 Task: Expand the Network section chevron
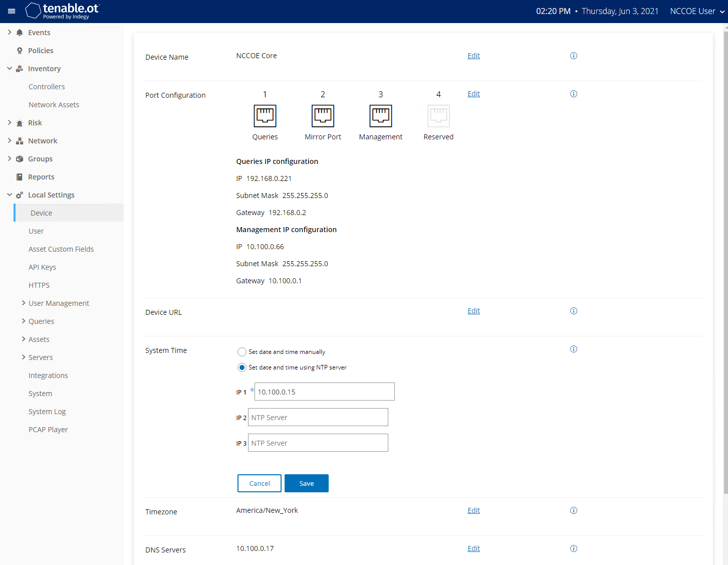click(10, 140)
